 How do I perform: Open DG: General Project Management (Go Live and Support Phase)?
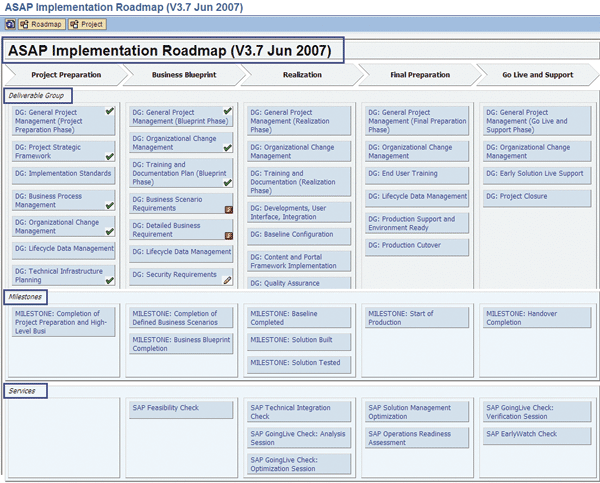click(537, 121)
